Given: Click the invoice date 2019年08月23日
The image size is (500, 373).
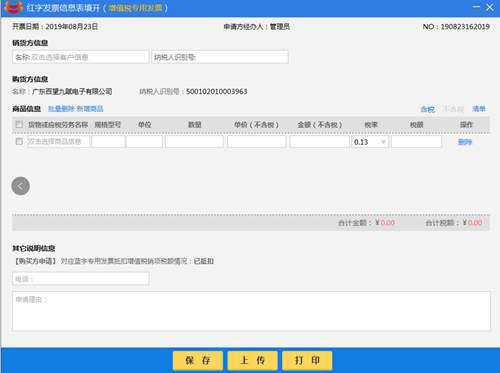Looking at the screenshot, I should point(72,27).
